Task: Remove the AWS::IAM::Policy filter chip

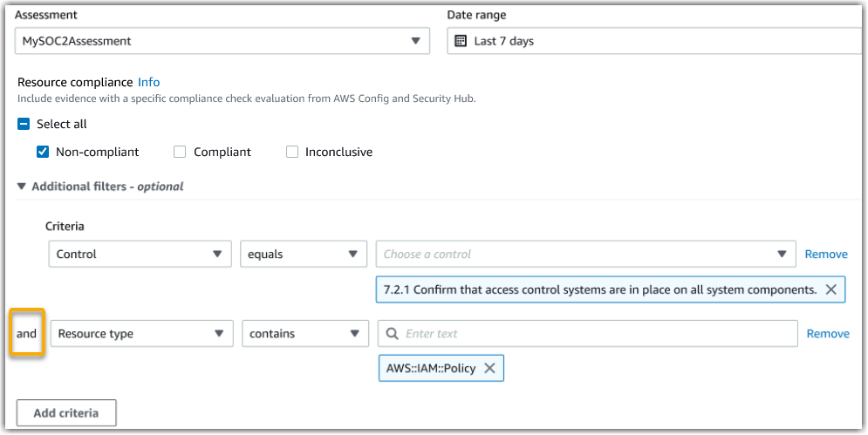Action: (489, 368)
